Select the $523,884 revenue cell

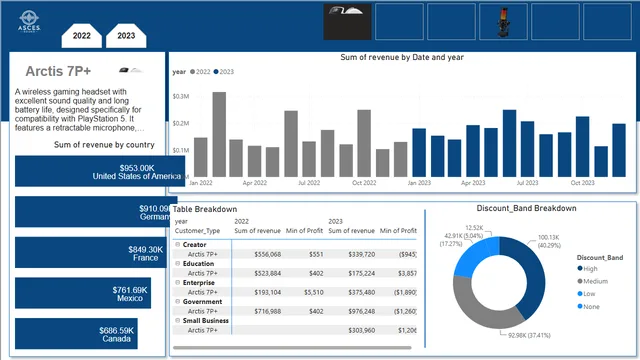tap(267, 273)
